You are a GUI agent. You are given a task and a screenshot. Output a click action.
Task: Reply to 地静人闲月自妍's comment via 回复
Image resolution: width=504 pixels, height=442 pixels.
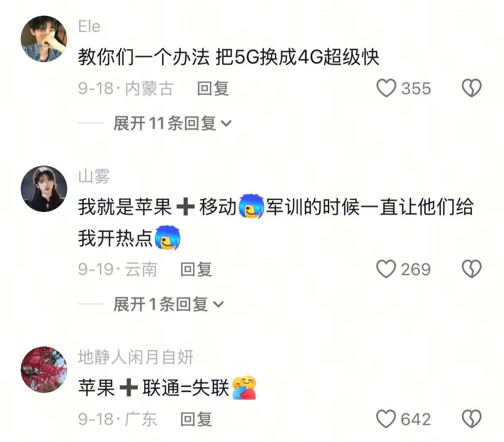point(196,419)
